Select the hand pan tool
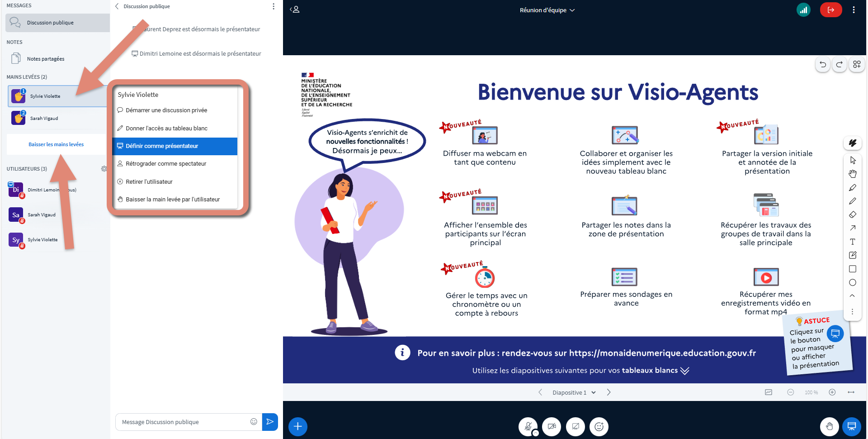The width and height of the screenshot is (868, 439). [853, 174]
